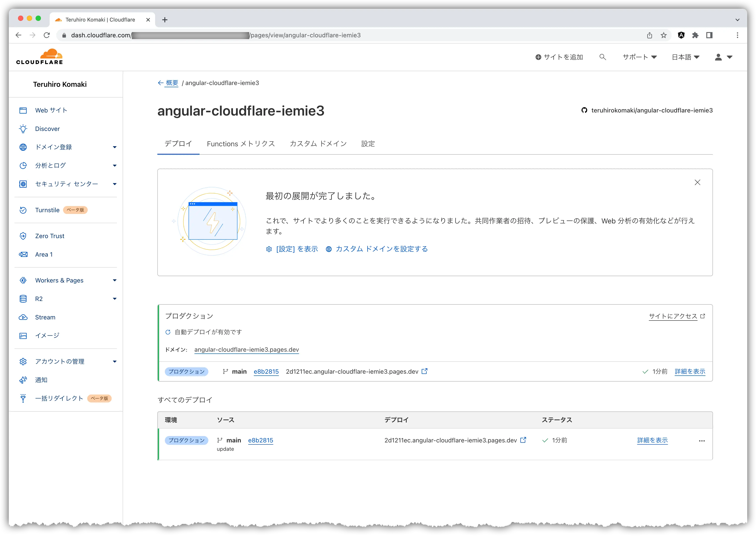This screenshot has width=756, height=536.
Task: Open Zero Trust from the sidebar
Action: pyautogui.click(x=49, y=236)
